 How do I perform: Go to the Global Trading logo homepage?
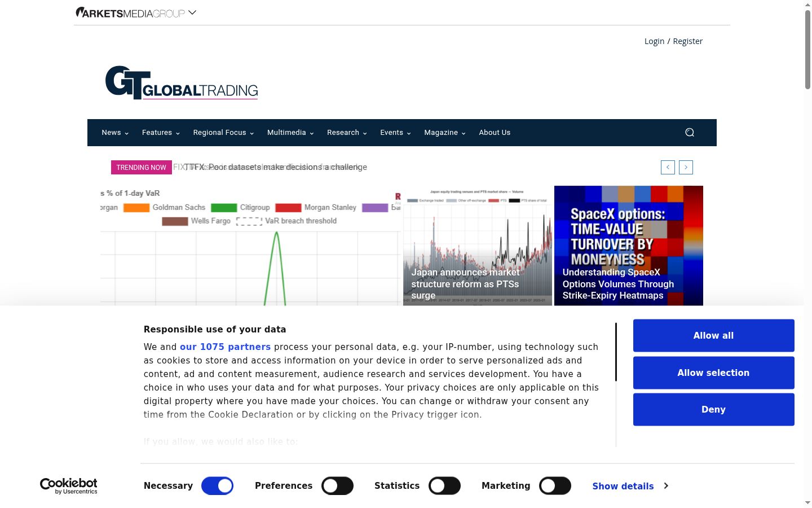tap(182, 82)
